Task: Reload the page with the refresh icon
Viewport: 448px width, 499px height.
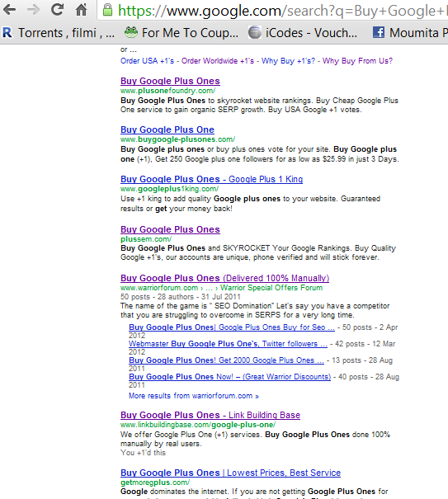Action: click(57, 10)
